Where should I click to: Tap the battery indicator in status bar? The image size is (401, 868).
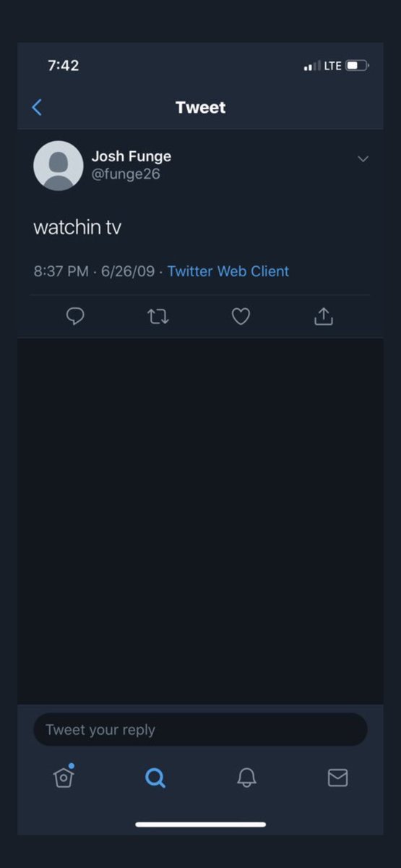point(357,66)
